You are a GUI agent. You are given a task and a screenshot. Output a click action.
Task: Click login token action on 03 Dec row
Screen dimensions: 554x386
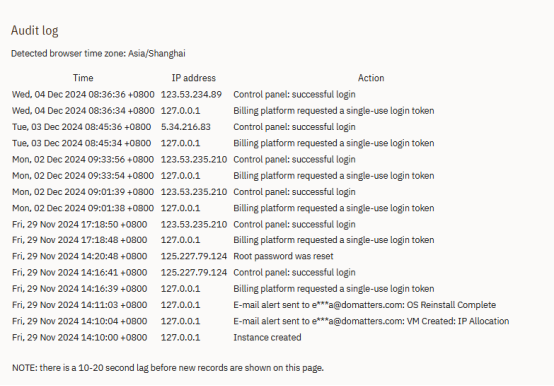pos(334,143)
